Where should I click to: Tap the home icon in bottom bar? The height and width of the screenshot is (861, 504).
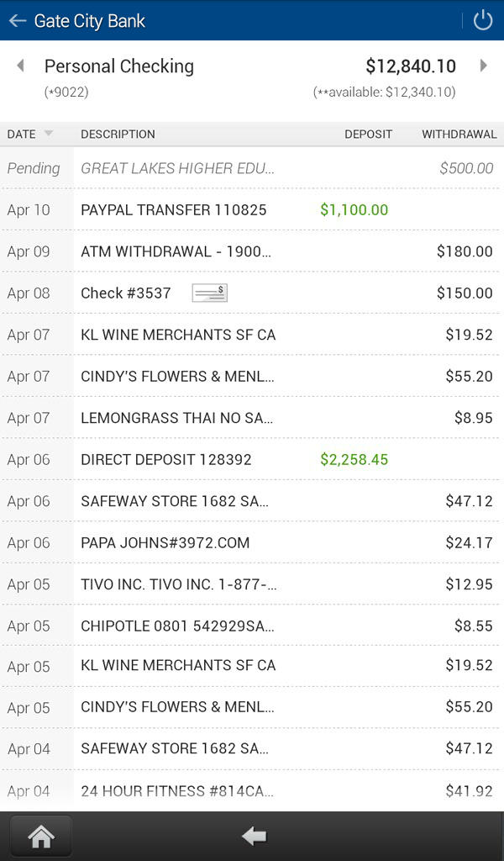pyautogui.click(x=41, y=836)
